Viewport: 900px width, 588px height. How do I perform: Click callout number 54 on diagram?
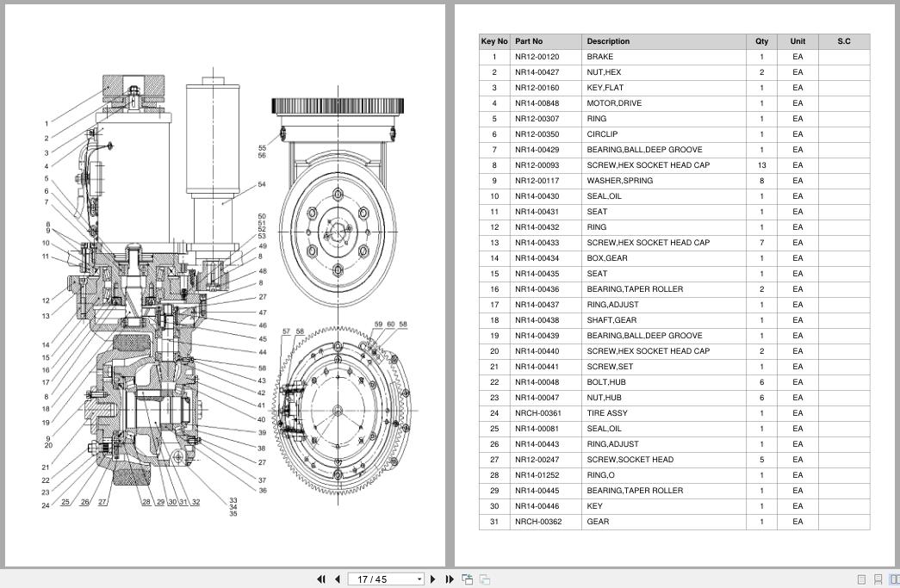coord(262,185)
